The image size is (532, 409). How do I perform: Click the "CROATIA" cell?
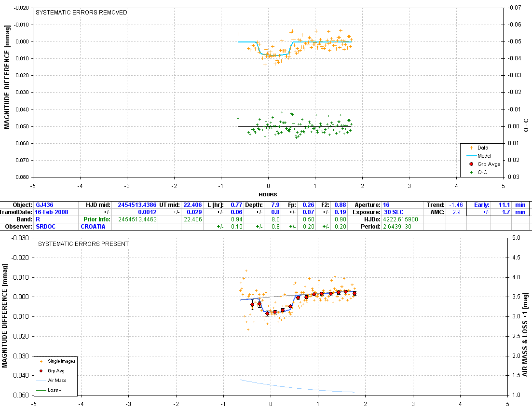[93, 226]
